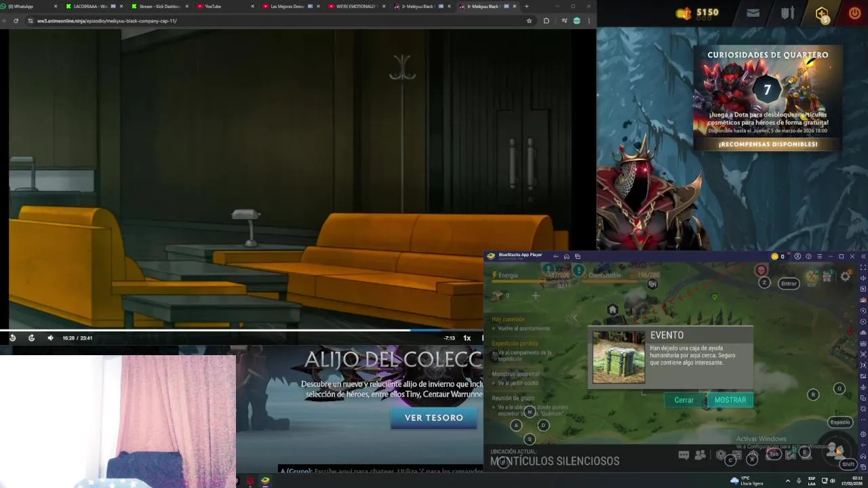Expand the Windows system tray chevron
Viewport: 868px width, 488px height.
(787, 481)
